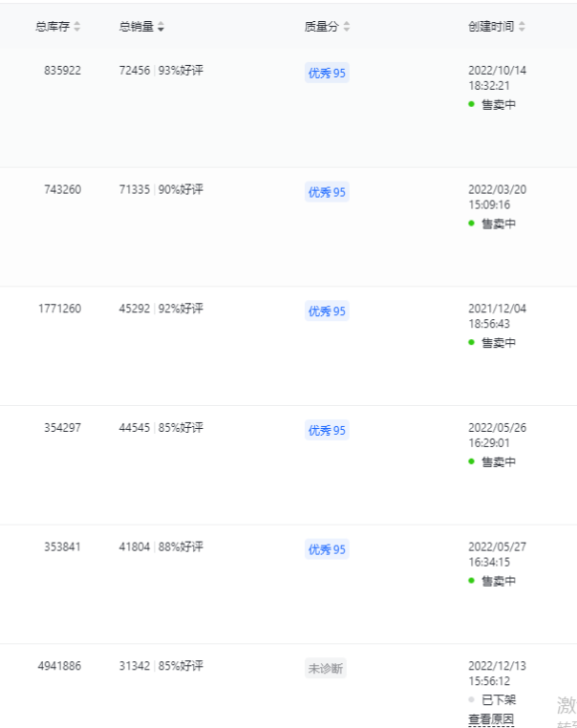
Task: Click green 售卖中 dot in 2022/05/27 row
Action: (x=472, y=580)
